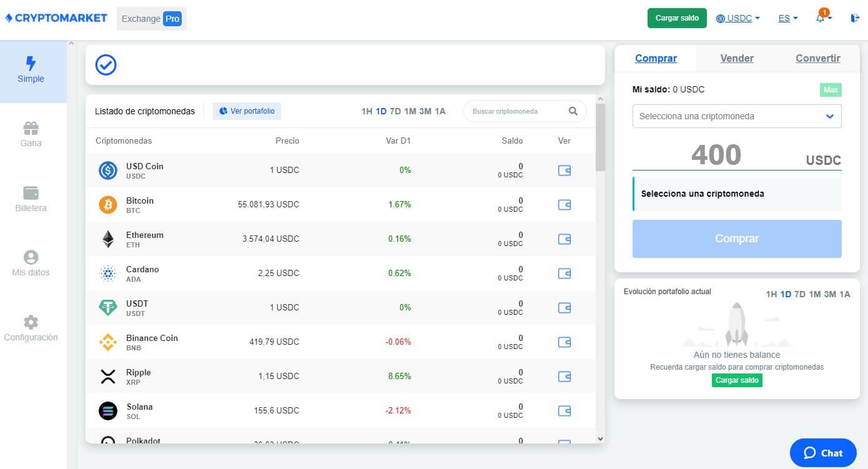Switch to the Convertir tab
868x469 pixels.
click(x=818, y=58)
